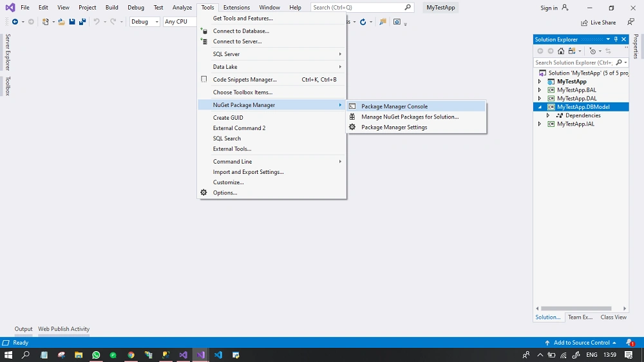The height and width of the screenshot is (362, 644).
Task: Click the Send Feedback icon
Action: [631, 22]
